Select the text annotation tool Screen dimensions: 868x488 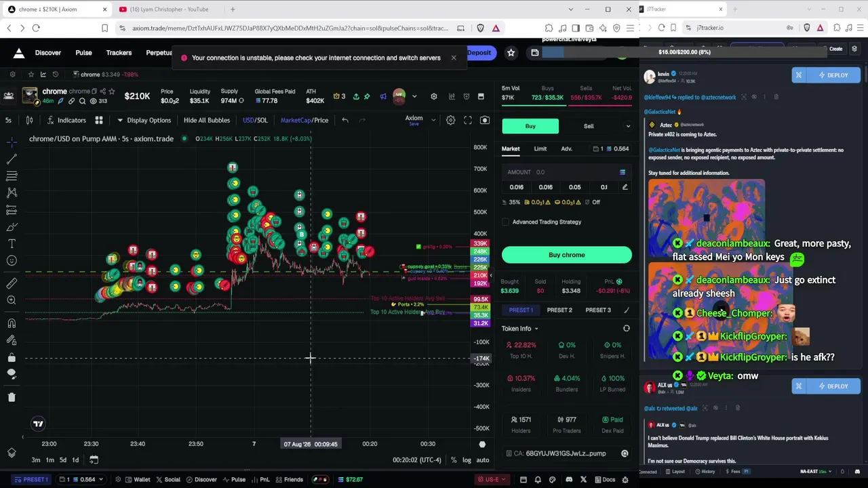point(12,244)
